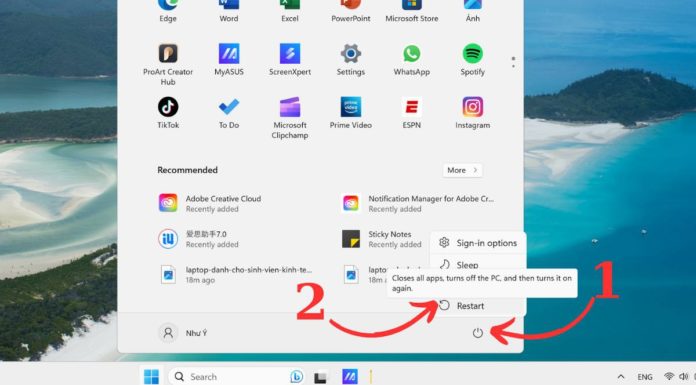Click the taskbar Search box
The width and height of the screenshot is (696, 385).
(237, 377)
